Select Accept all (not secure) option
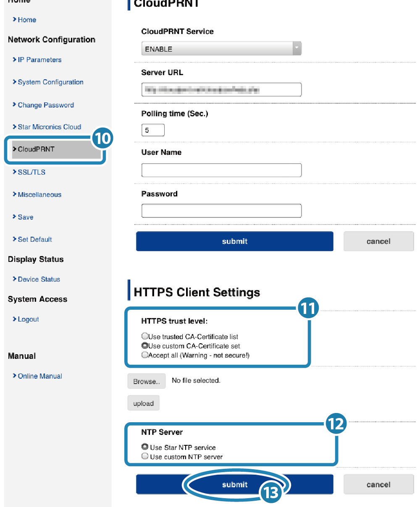This screenshot has width=420, height=507. click(145, 355)
